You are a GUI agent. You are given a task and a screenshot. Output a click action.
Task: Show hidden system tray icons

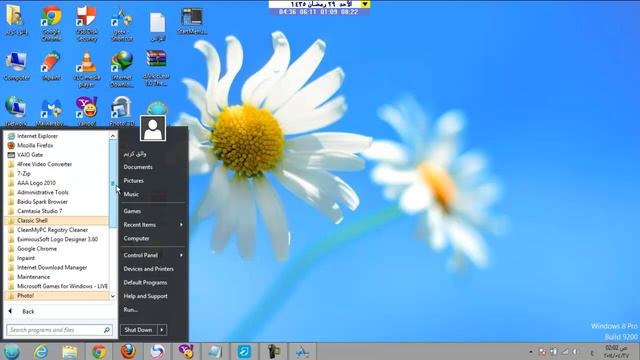tap(531, 351)
